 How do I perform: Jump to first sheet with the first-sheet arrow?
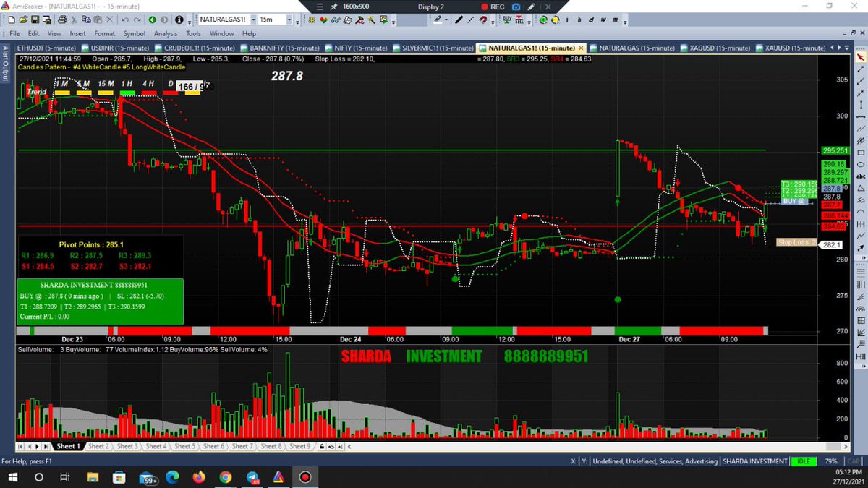[x=20, y=447]
